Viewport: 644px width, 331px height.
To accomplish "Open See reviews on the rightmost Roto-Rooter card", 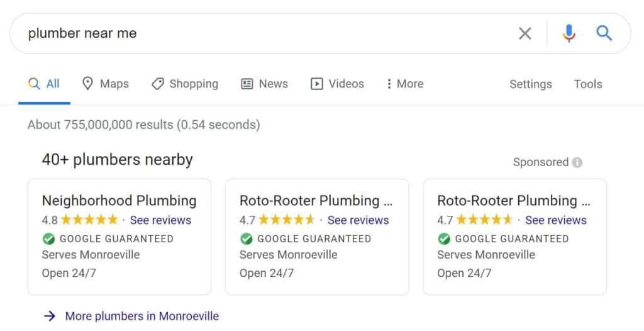I will click(555, 220).
